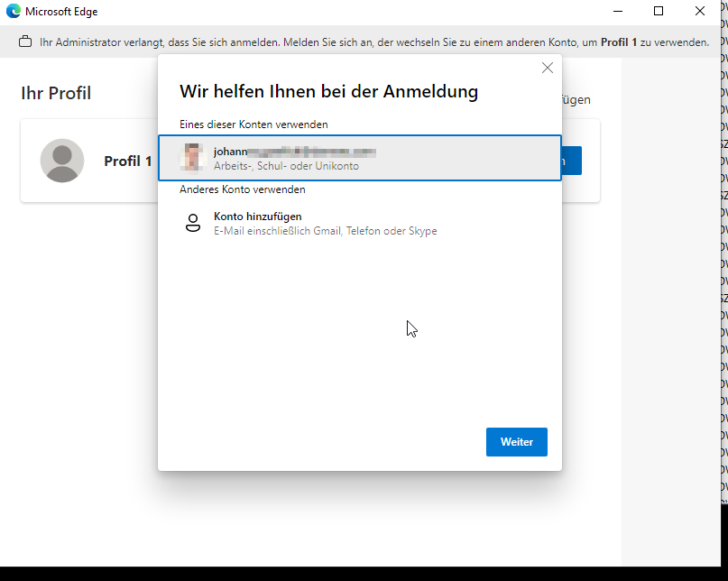This screenshot has height=581, width=728.
Task: Minimize the Microsoft Edge window
Action: (618, 11)
